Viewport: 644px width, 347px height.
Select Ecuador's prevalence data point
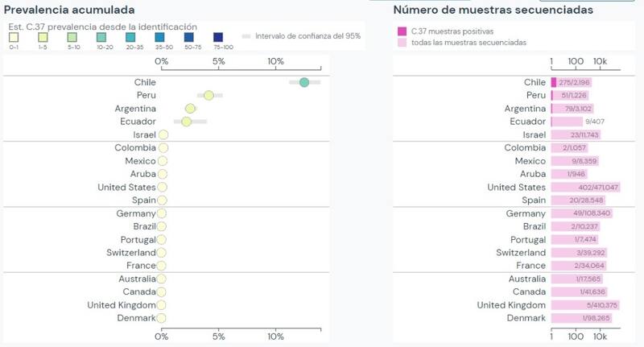[x=187, y=122]
